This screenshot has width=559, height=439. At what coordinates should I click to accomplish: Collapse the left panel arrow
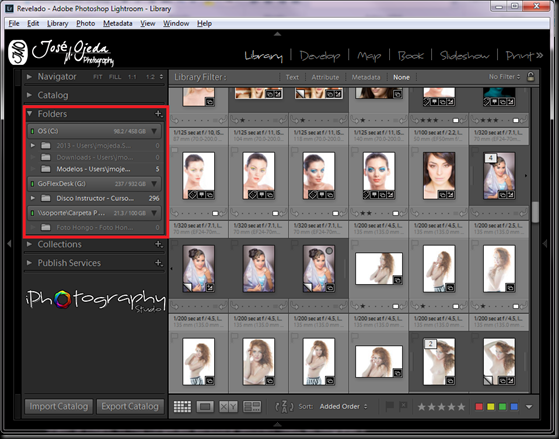pos(9,244)
